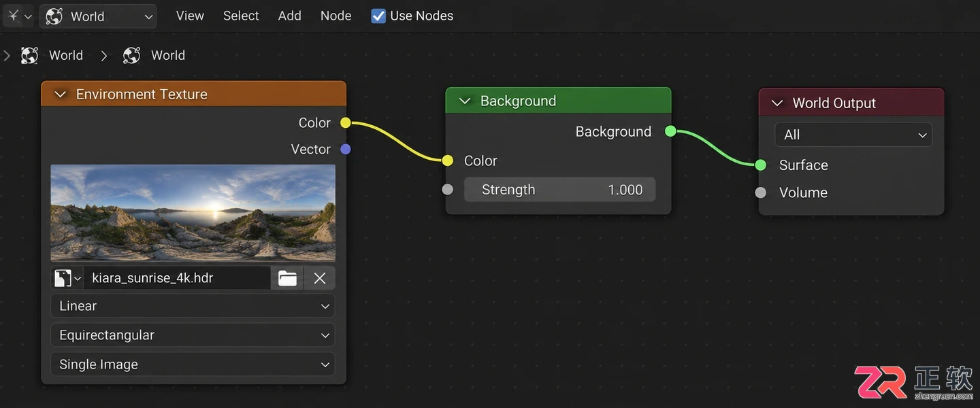Viewport: 980px width, 408px height.
Task: Open the Add menu
Action: [x=289, y=16]
